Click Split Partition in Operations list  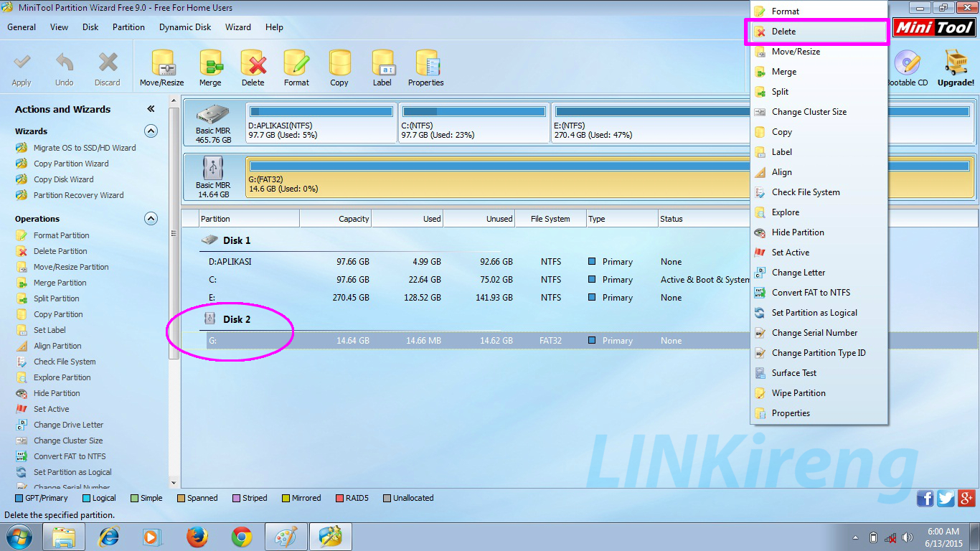[x=57, y=298]
